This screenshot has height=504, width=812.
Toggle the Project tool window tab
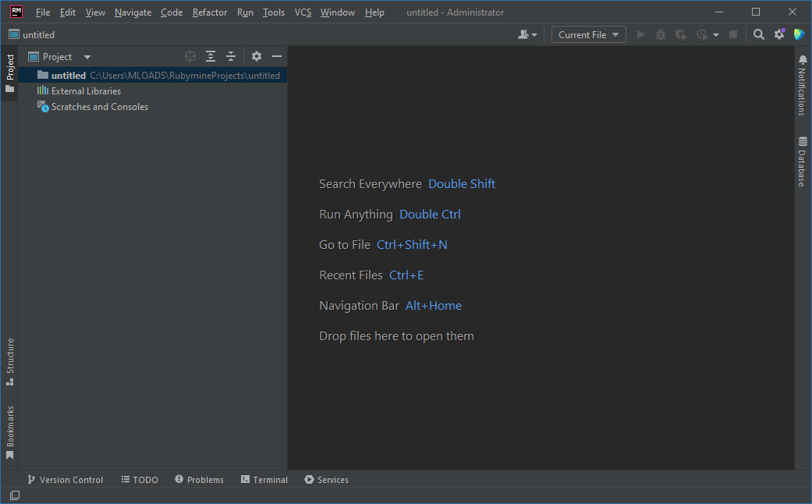pos(9,73)
